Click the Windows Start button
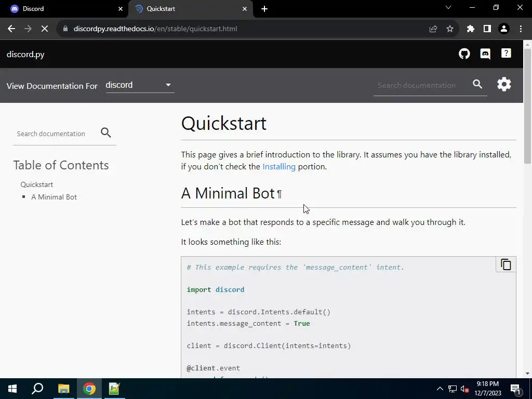Image resolution: width=532 pixels, height=399 pixels. 12,389
